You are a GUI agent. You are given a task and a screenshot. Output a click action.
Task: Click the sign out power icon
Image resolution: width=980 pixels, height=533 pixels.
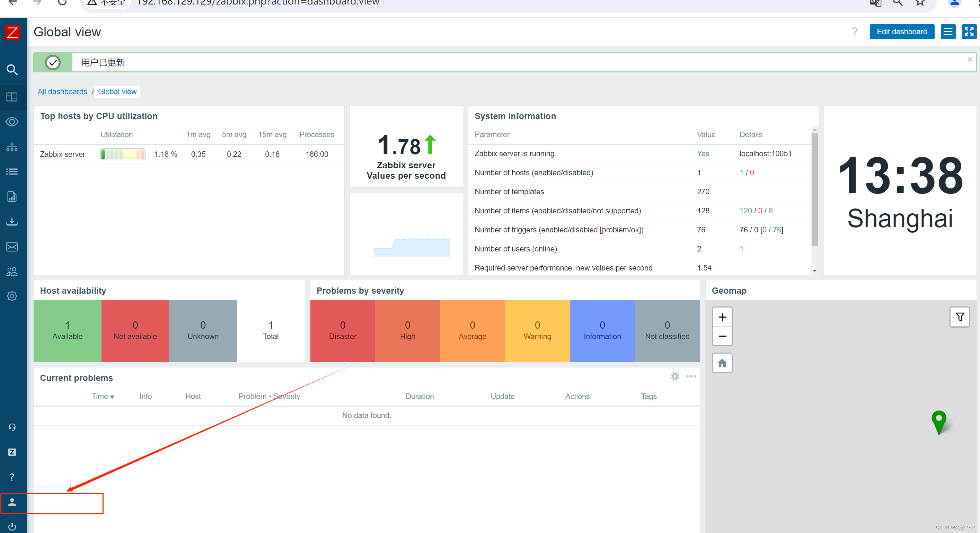[x=12, y=527]
